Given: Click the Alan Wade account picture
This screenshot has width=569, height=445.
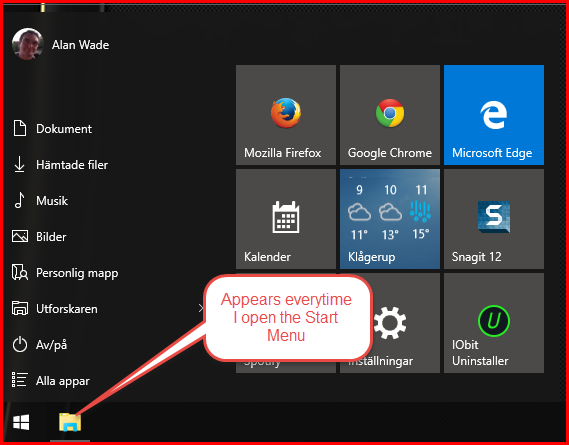Looking at the screenshot, I should click(28, 44).
